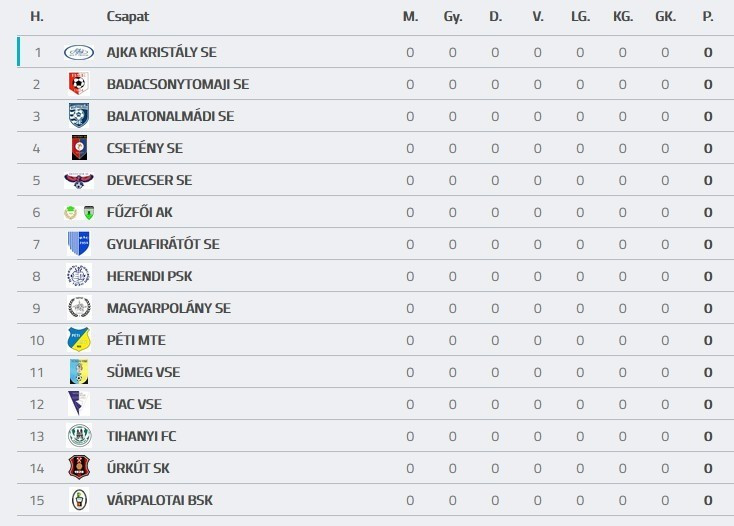This screenshot has height=526, width=734.
Task: Click the Csetény SE club logo
Action: tap(78, 148)
